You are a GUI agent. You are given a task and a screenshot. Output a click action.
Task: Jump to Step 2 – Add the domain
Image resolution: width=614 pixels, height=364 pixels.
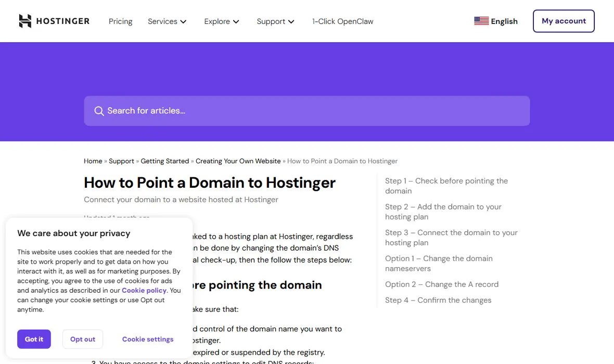click(443, 212)
